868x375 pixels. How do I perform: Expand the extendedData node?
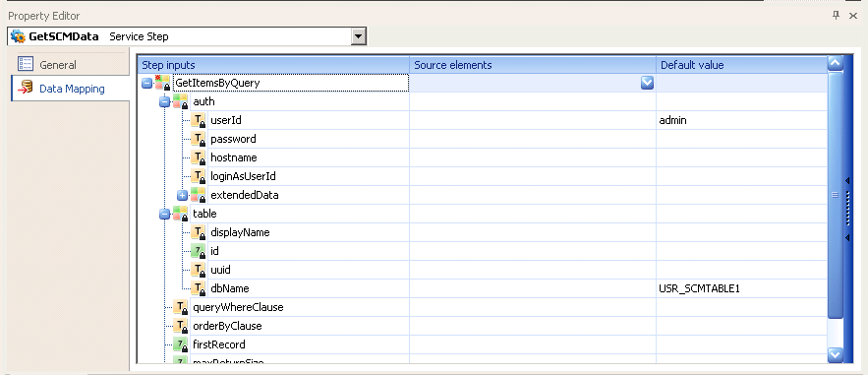[183, 195]
